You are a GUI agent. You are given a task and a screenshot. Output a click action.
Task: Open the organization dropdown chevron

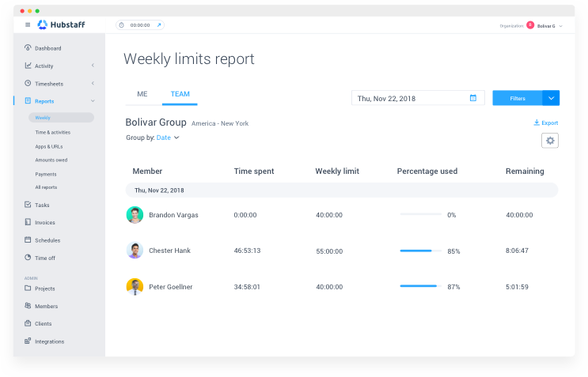(x=560, y=26)
